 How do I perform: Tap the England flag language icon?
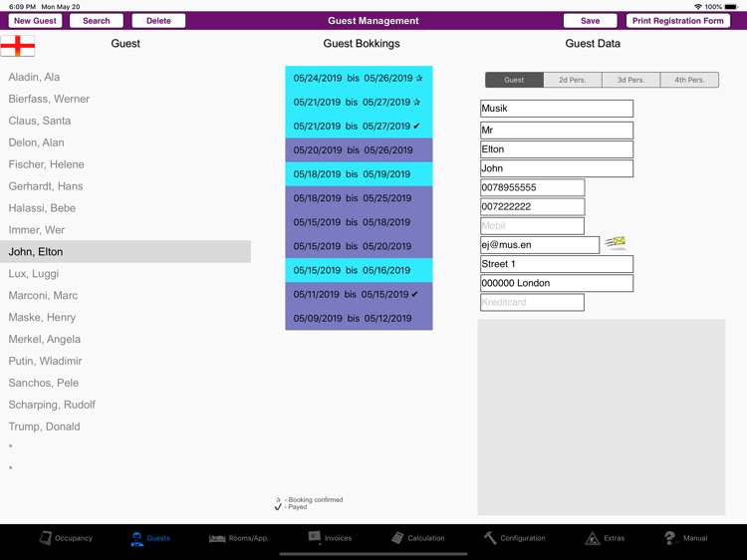18,46
